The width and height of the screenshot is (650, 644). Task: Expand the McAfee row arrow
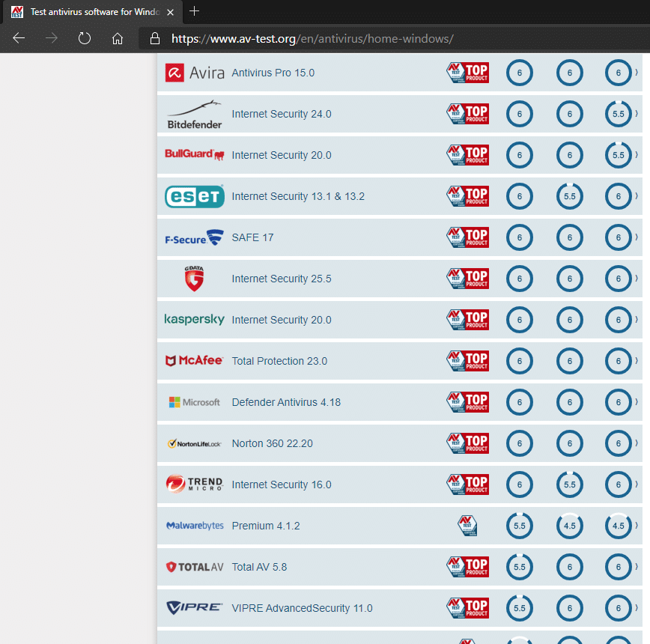[x=637, y=360]
